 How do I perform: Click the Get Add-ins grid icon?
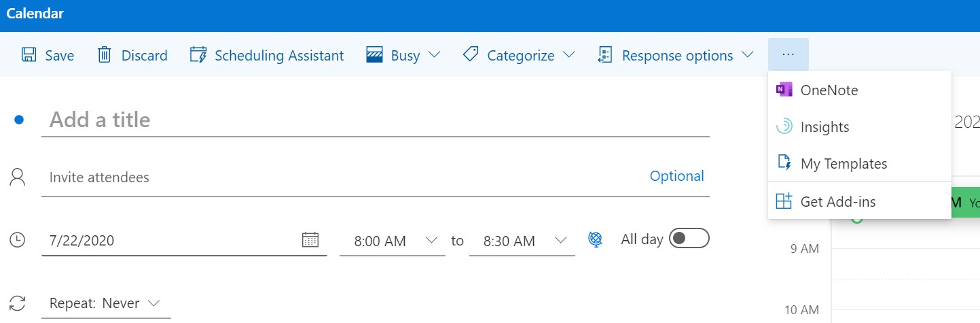pyautogui.click(x=784, y=201)
